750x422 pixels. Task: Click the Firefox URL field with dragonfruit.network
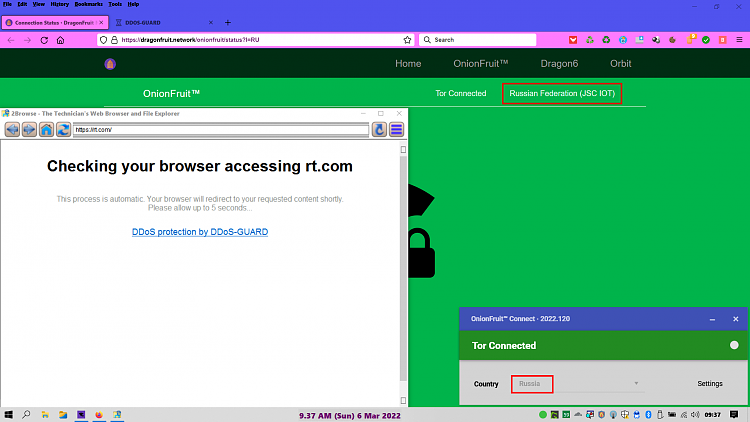pyautogui.click(x=258, y=40)
